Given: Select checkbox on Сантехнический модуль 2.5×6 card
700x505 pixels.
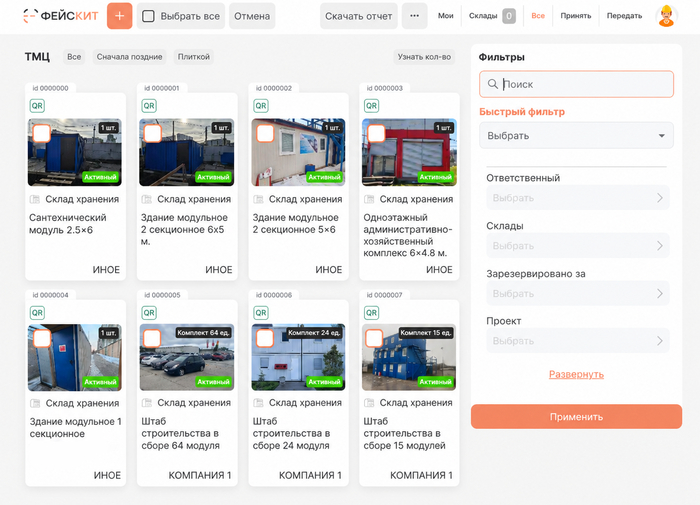Looking at the screenshot, I should pos(42,134).
